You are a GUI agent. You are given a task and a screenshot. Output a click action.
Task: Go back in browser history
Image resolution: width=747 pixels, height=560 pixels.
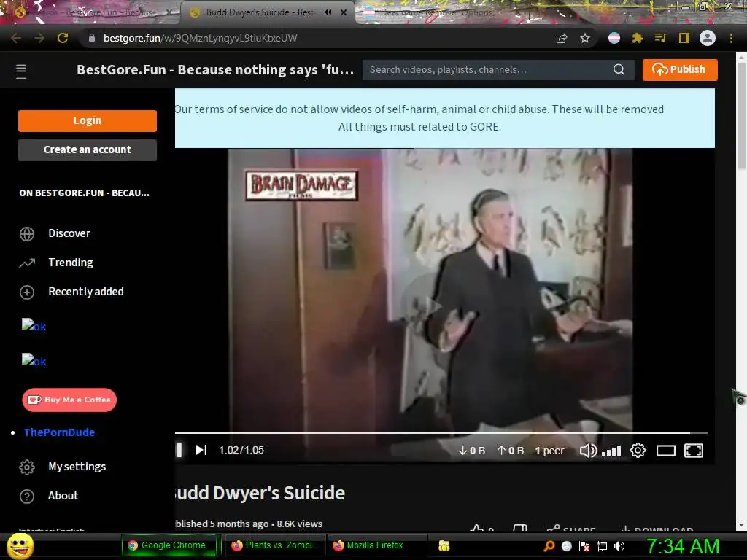coord(16,38)
